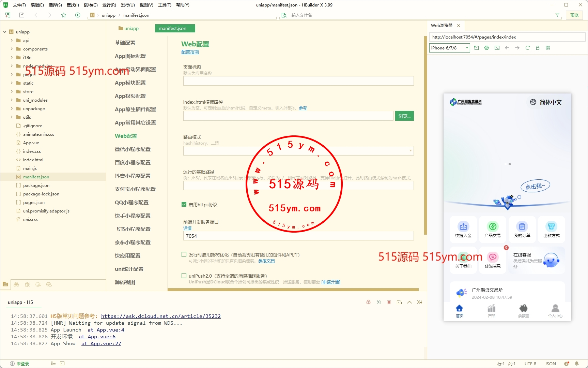This screenshot has width=588, height=368.
Task: Click the Run play icon in toolbar
Action: tap(78, 15)
